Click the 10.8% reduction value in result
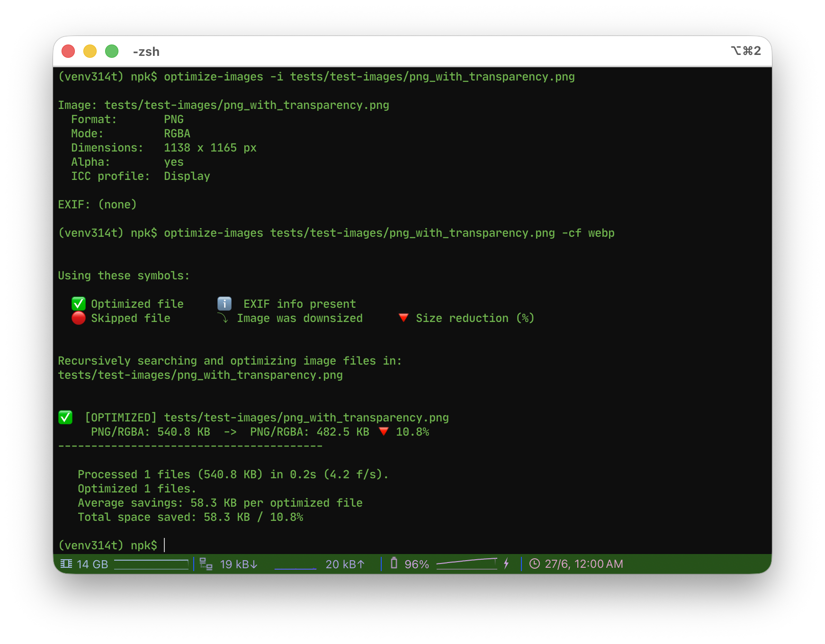This screenshot has height=644, width=825. (x=412, y=432)
